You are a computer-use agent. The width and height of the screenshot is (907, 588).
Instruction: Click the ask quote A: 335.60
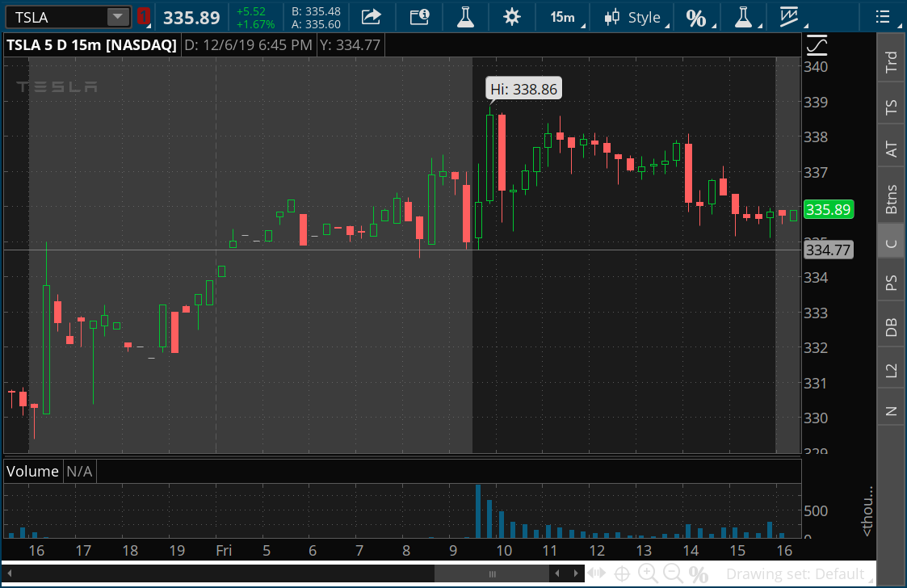pos(316,24)
